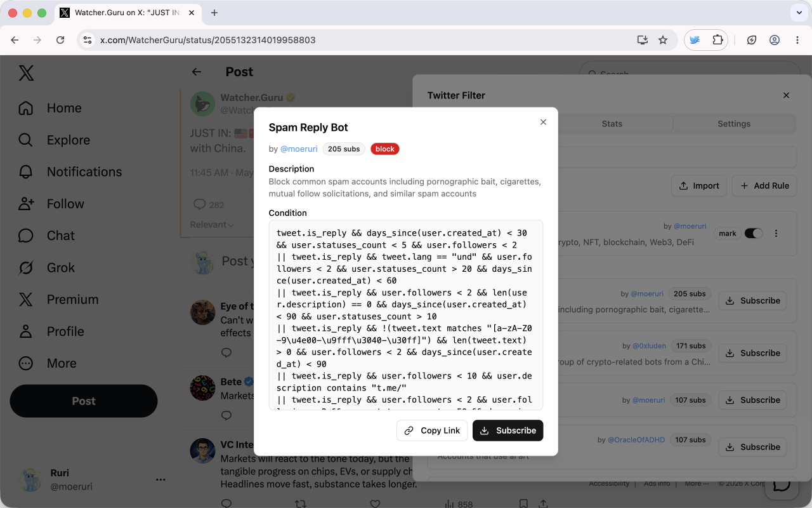Image resolution: width=812 pixels, height=508 pixels.
Task: Switch to the Settings tab
Action: point(734,124)
